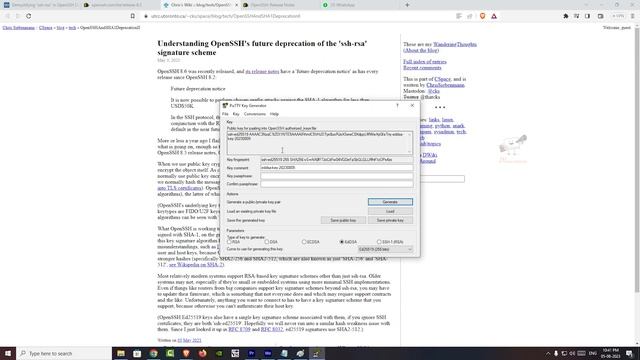Click the Key fingerprint field
Viewport: 640px width, 360px height.
pos(336,160)
